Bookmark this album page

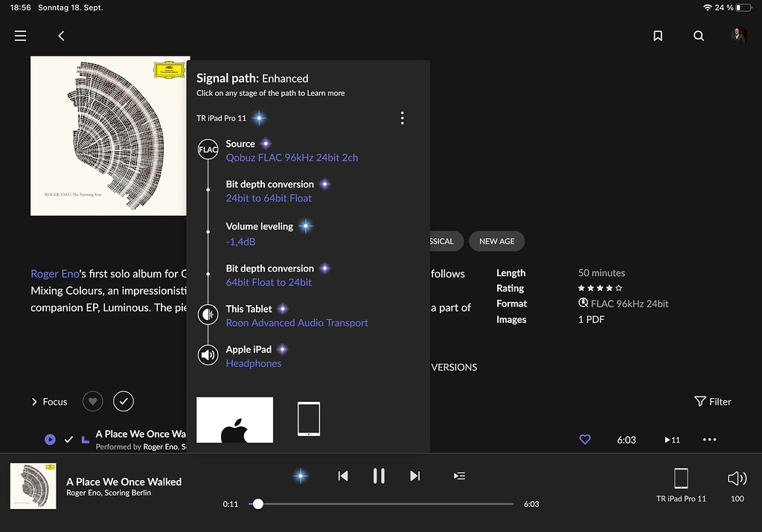[658, 35]
